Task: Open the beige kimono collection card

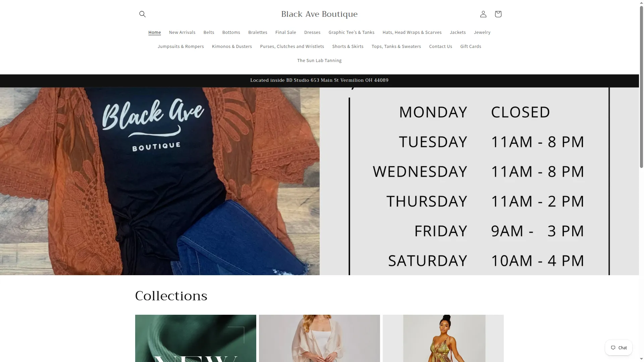Action: click(x=319, y=338)
